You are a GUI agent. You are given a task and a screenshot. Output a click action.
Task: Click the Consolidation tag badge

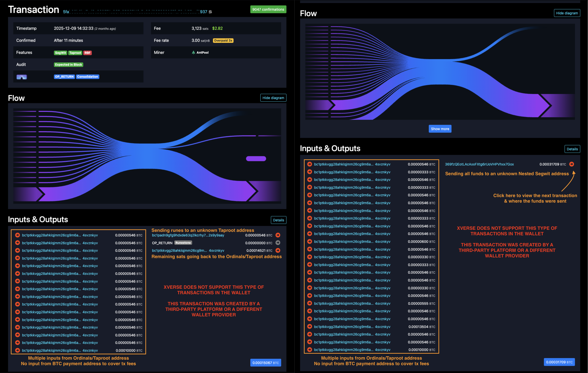click(x=87, y=76)
